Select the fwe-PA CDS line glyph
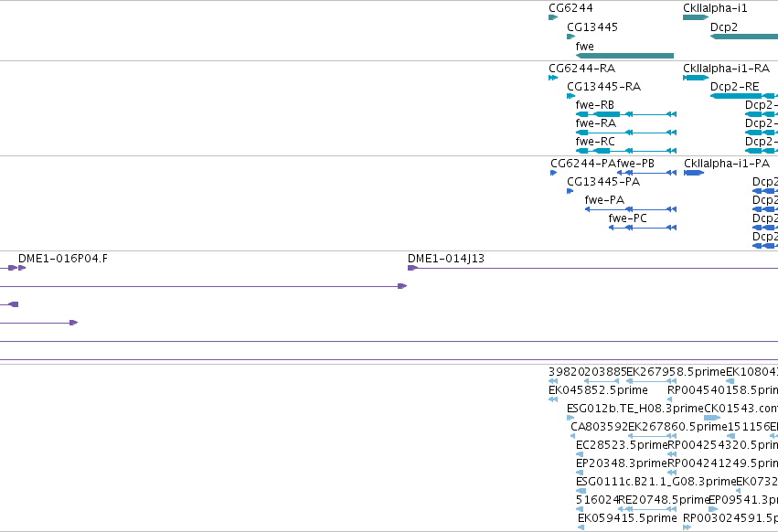Screen dimensions: 778x532 click(631, 209)
